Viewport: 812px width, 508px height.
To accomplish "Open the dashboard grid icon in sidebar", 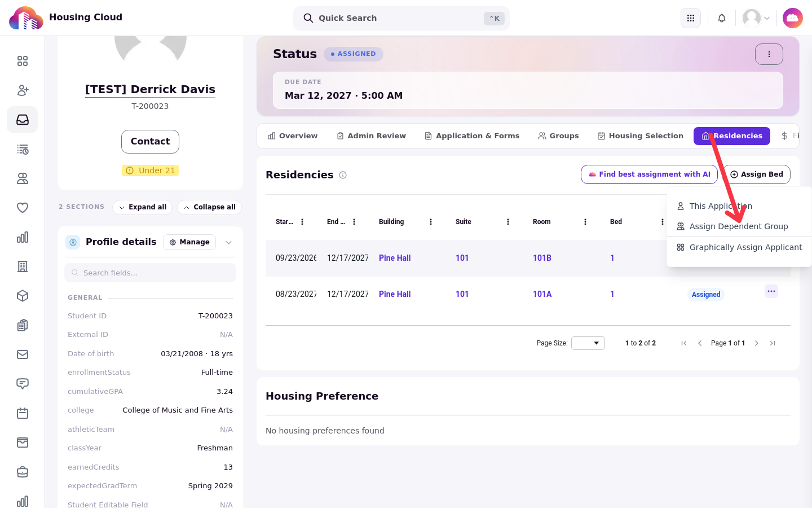I will [23, 61].
